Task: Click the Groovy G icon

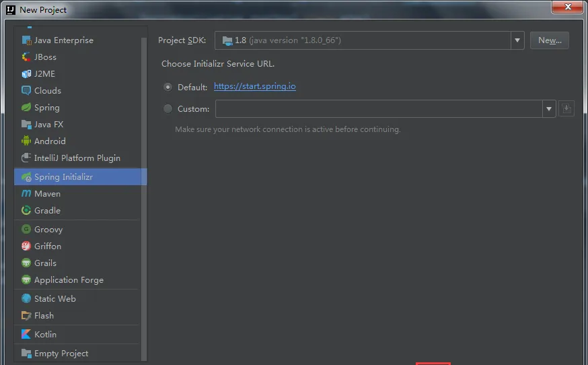Action: pyautogui.click(x=26, y=229)
